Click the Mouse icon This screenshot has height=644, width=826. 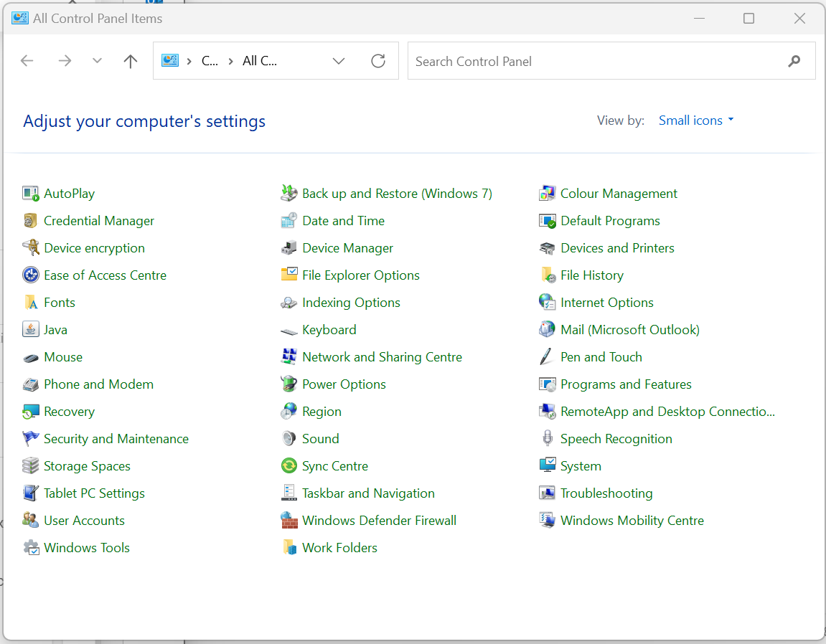(x=31, y=358)
